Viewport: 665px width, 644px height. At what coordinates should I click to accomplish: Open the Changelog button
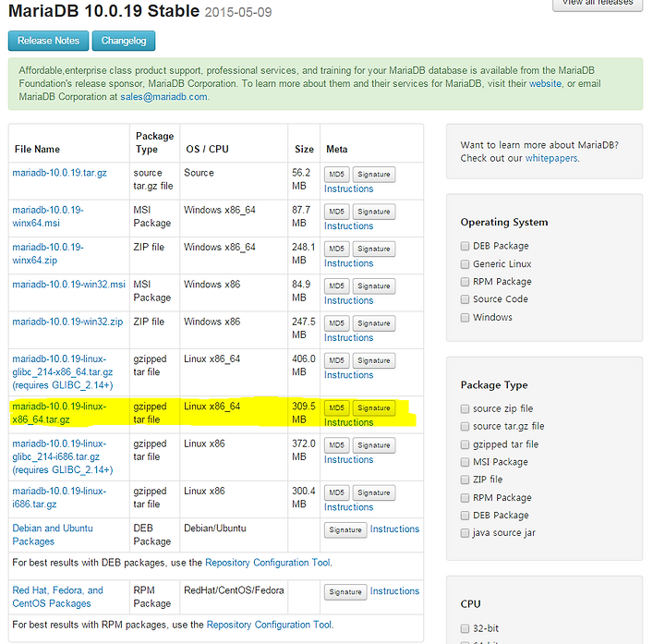coord(124,41)
